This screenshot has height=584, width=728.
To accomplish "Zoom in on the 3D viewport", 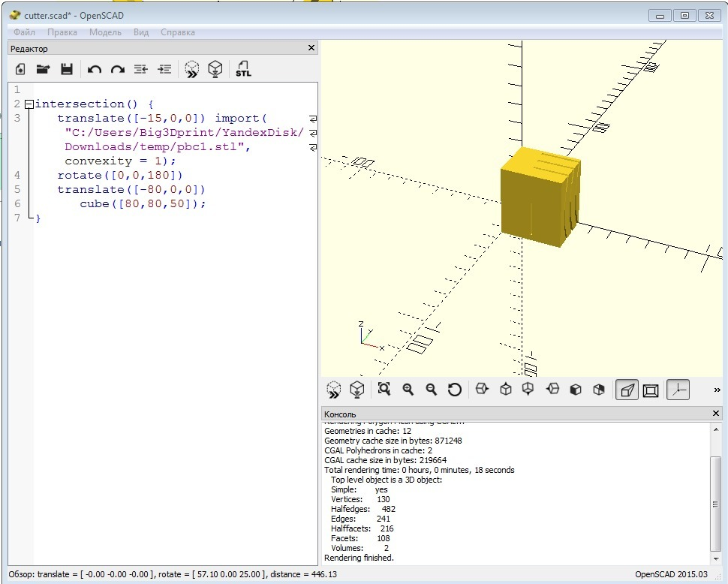I will coord(408,390).
